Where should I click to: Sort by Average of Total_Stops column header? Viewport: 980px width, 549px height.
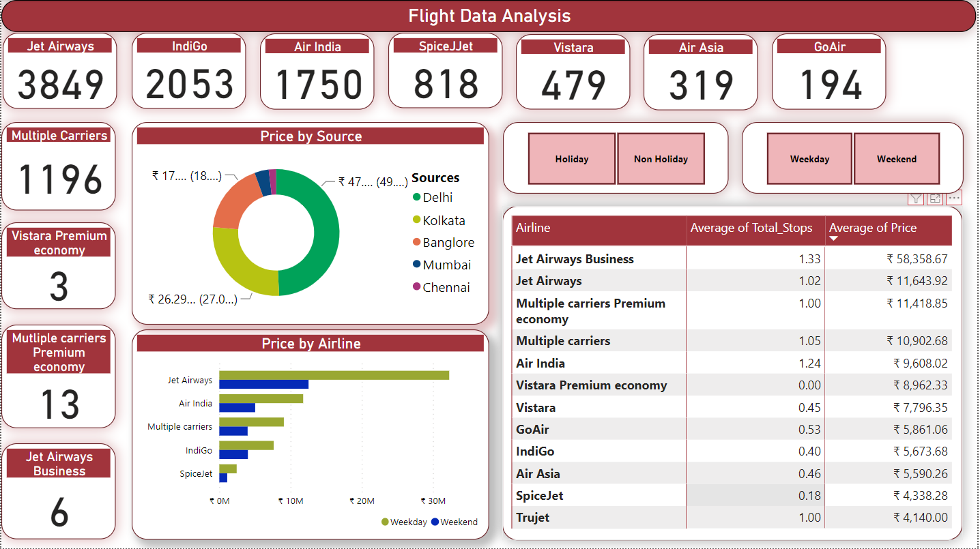pyautogui.click(x=751, y=228)
